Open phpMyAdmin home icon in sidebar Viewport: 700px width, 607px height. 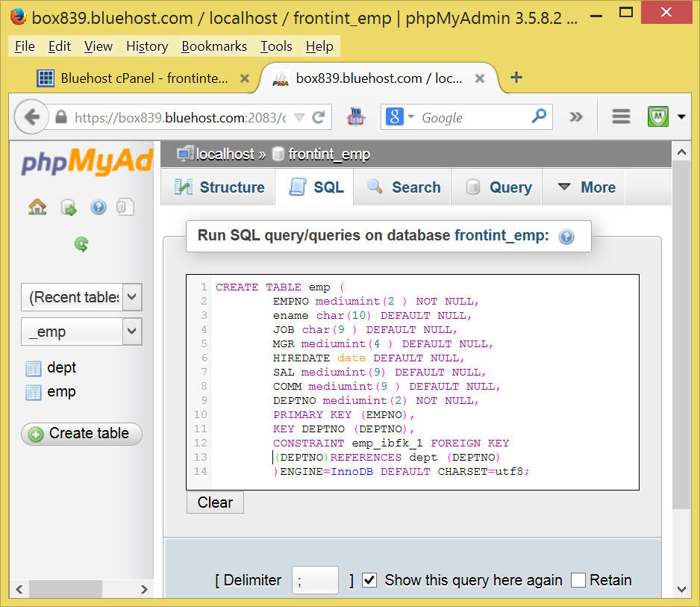pos(37,207)
